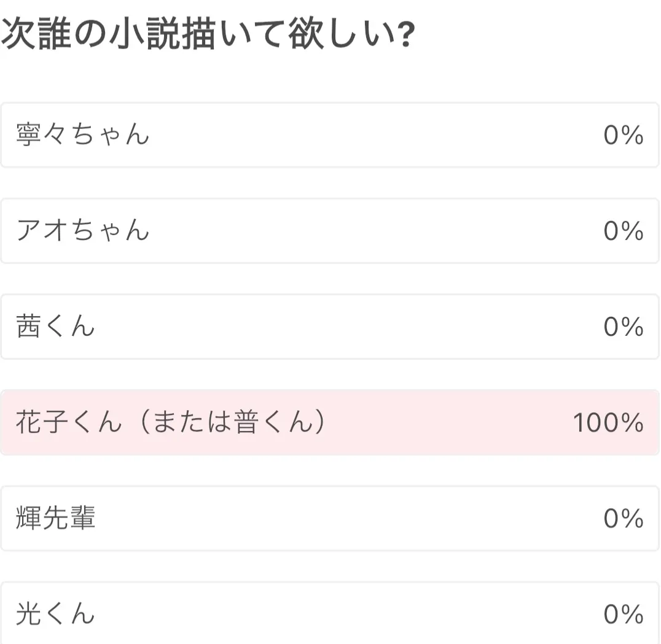Image resolution: width=661 pixels, height=644 pixels.
Task: Vote for the 輝先輩 poll option
Action: point(330,519)
